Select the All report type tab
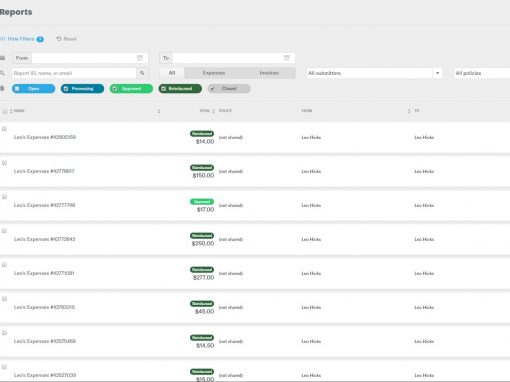510x382 pixels. pyautogui.click(x=172, y=73)
